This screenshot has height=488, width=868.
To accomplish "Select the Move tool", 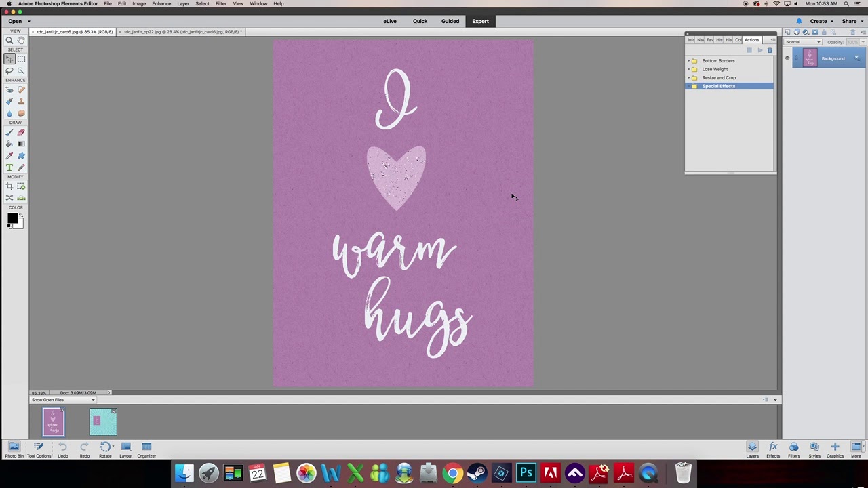I will coord(9,59).
